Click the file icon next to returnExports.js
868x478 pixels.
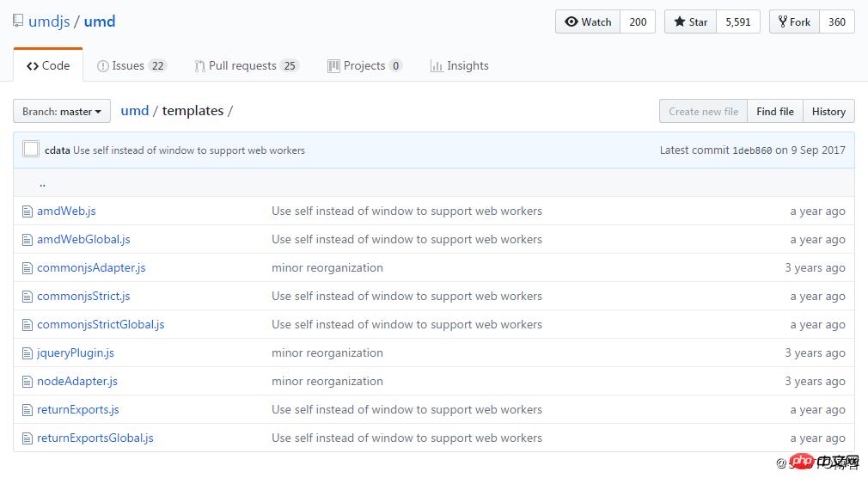click(27, 410)
